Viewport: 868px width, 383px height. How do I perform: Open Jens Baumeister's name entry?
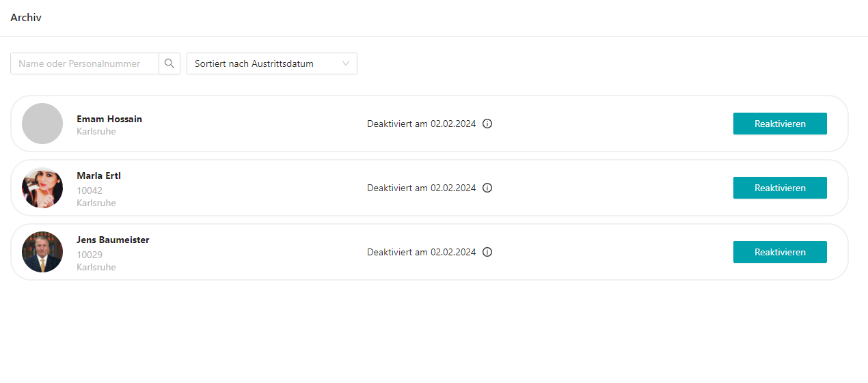pos(113,240)
